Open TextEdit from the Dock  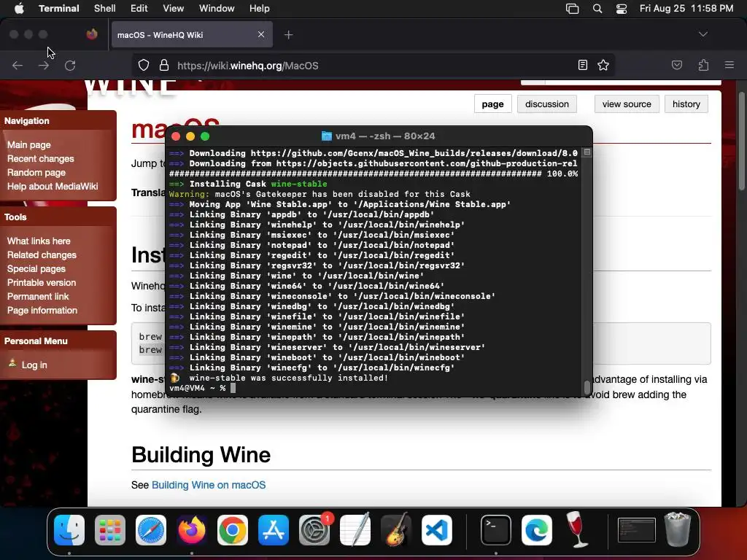tap(355, 530)
